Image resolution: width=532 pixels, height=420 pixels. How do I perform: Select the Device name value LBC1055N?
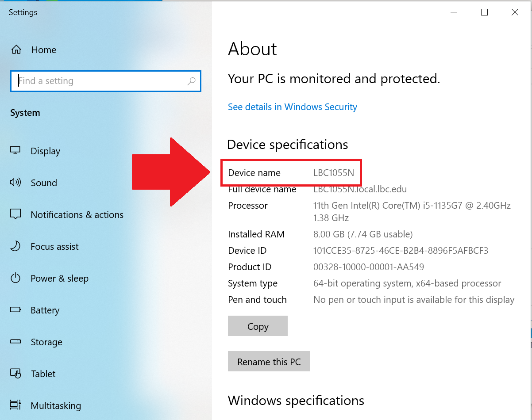(x=334, y=172)
